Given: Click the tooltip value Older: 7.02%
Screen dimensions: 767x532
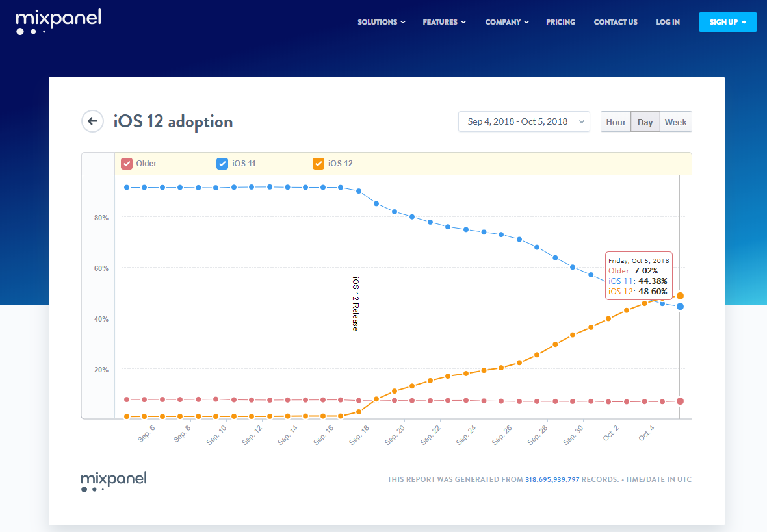Looking at the screenshot, I should pos(633,271).
